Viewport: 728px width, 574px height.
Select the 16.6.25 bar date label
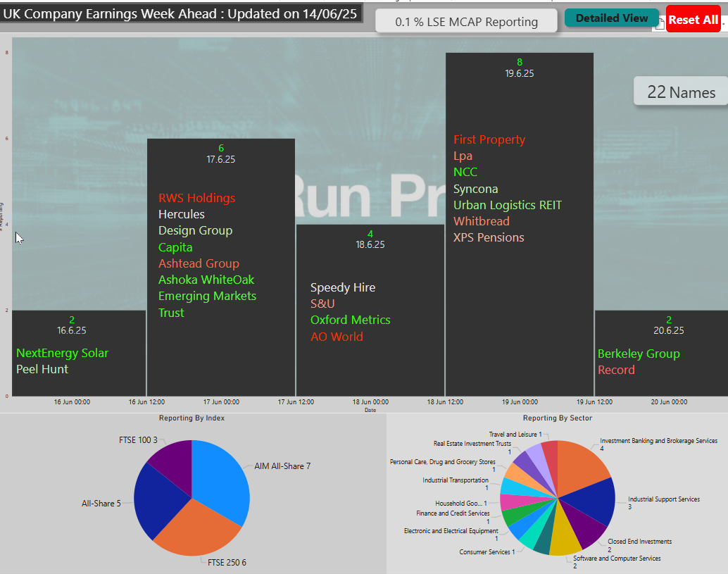[72, 330]
